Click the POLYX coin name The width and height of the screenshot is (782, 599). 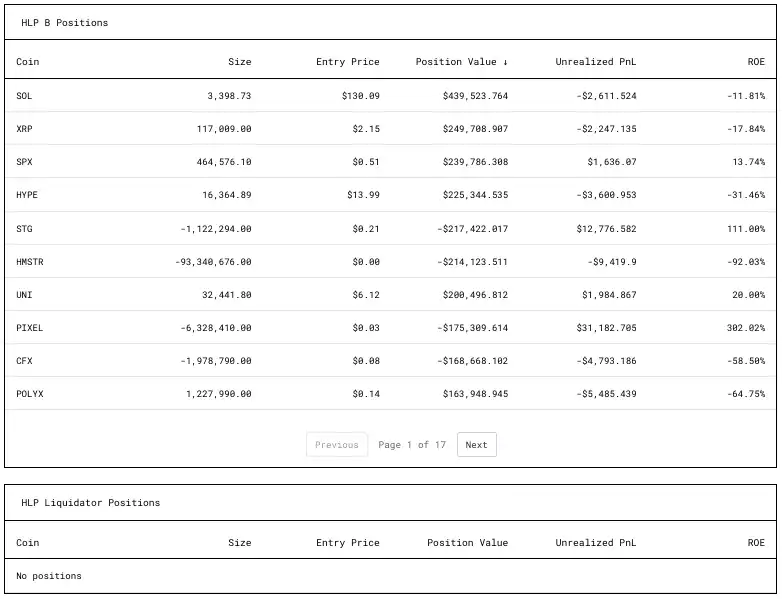click(x=30, y=394)
